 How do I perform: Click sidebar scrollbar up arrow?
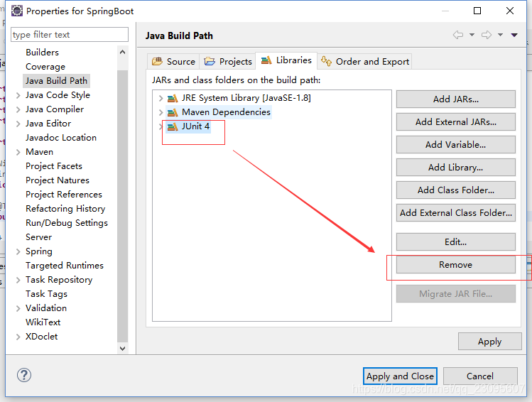coord(122,52)
